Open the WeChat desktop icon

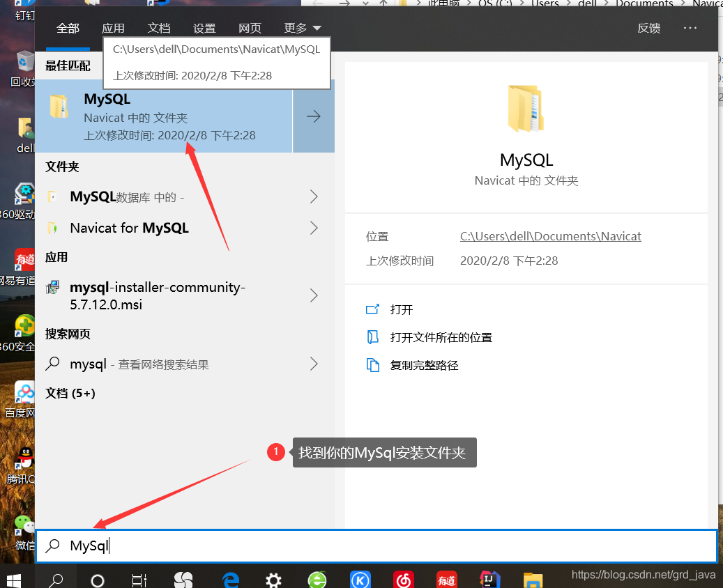[25, 532]
